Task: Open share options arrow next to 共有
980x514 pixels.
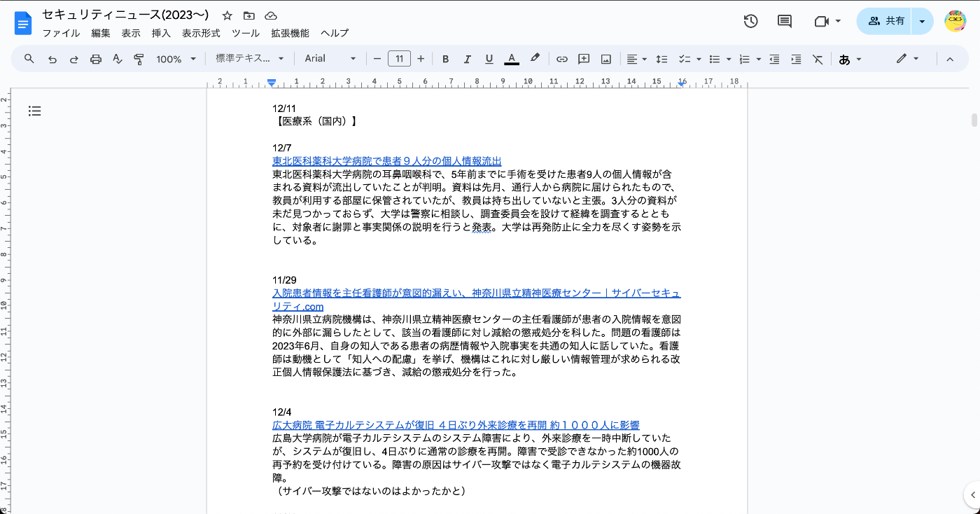Action: click(x=922, y=21)
